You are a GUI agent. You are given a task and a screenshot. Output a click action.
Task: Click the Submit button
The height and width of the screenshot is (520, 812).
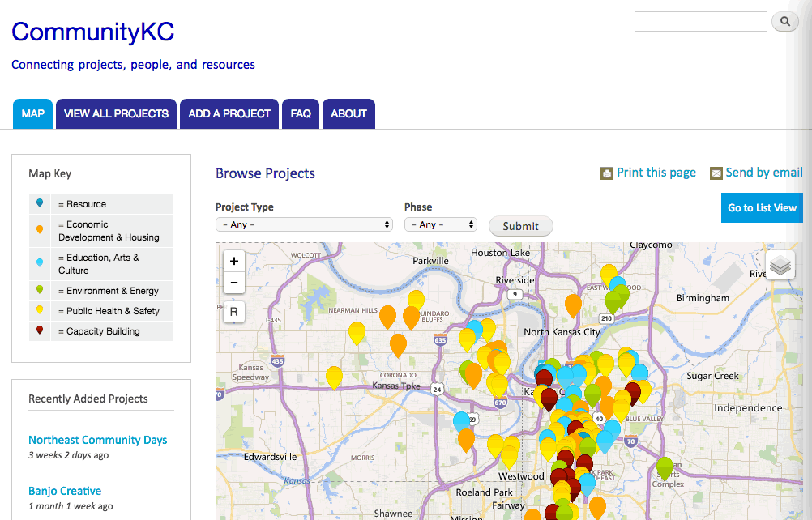point(520,226)
